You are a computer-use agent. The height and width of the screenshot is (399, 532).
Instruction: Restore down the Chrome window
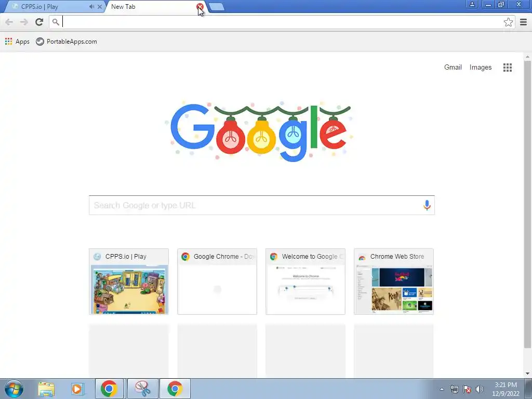point(501,4)
